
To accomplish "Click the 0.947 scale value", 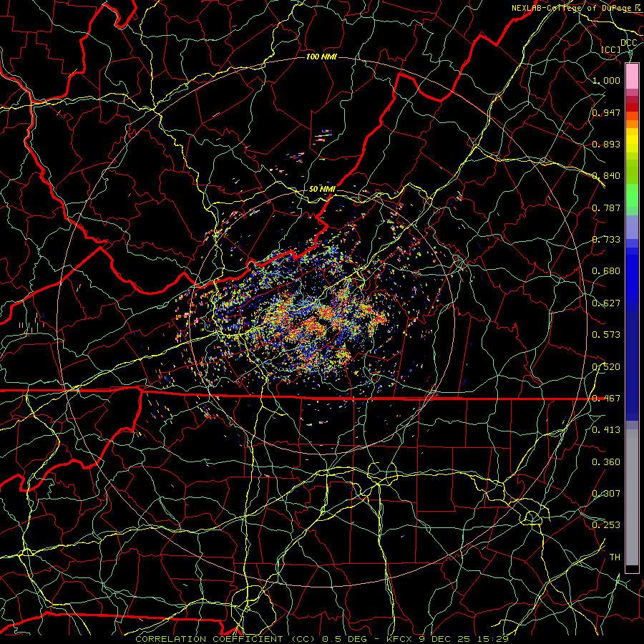I will 606,112.
